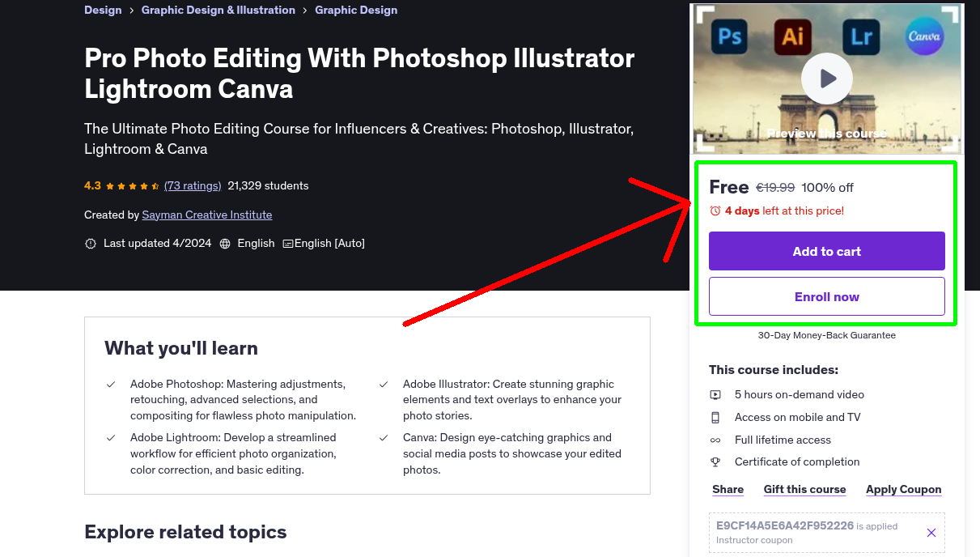Visit Sayman Creative Institute instructor page

pyautogui.click(x=207, y=215)
